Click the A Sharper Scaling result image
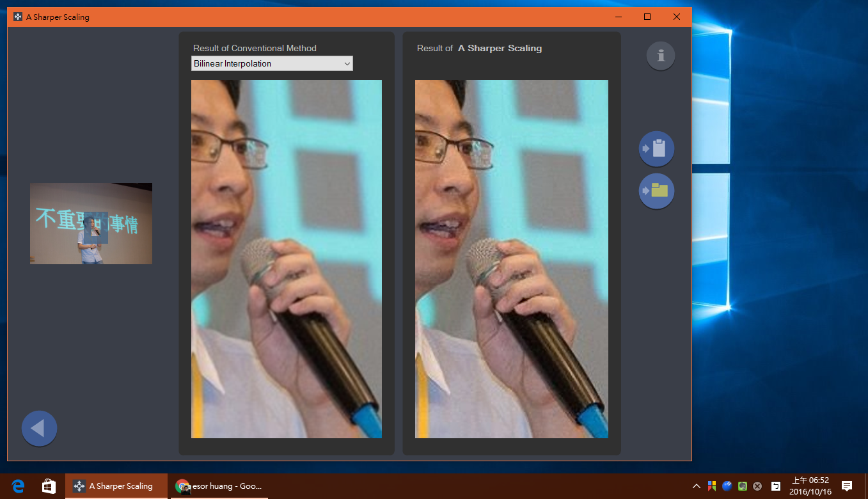Screen dimensions: 868x499 pos(512,259)
